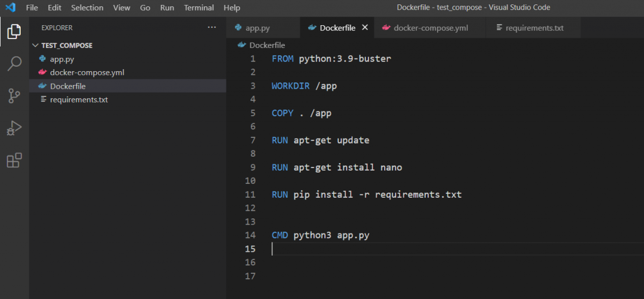Click the 'FROM' keyword on line 1

[282, 59]
